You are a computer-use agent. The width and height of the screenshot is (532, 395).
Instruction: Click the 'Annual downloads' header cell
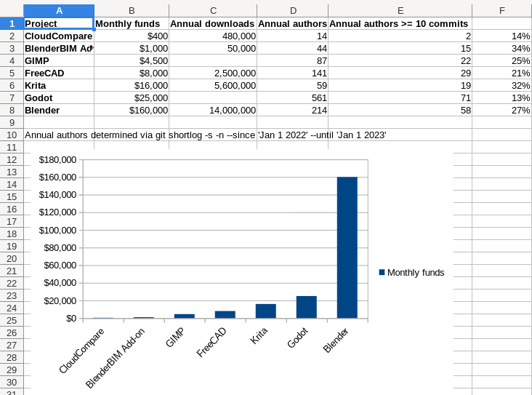tap(213, 23)
